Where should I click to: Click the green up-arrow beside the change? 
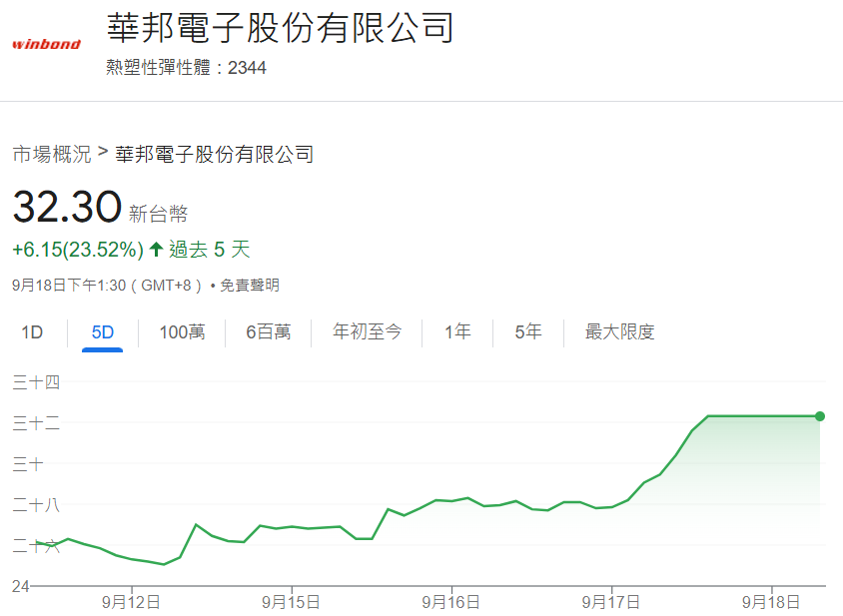click(156, 250)
